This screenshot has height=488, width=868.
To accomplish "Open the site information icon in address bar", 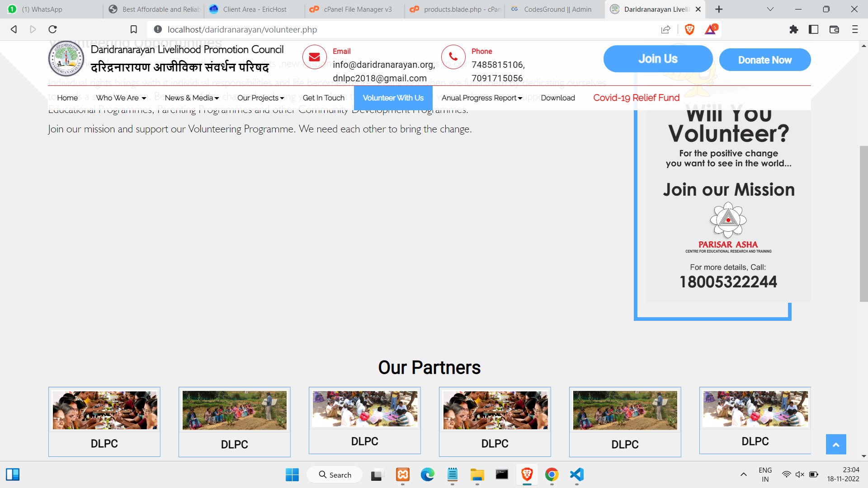I will (x=157, y=29).
